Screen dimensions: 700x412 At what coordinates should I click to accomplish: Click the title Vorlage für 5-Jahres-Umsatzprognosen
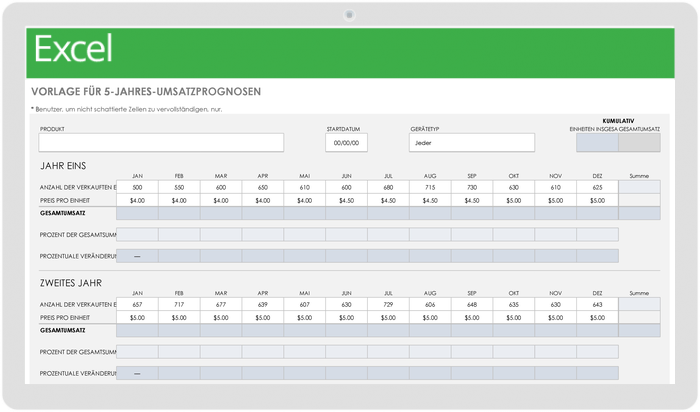pyautogui.click(x=146, y=92)
